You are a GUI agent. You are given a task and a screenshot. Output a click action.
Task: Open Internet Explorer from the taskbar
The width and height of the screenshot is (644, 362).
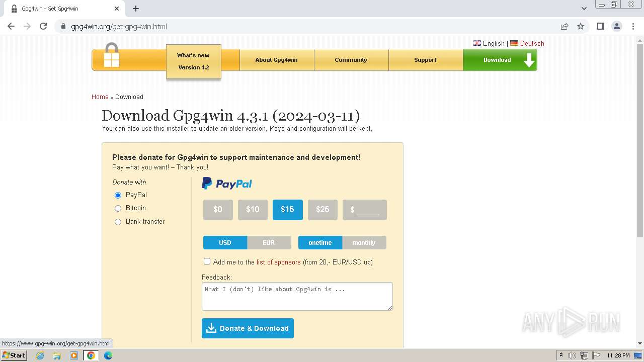pyautogui.click(x=40, y=355)
